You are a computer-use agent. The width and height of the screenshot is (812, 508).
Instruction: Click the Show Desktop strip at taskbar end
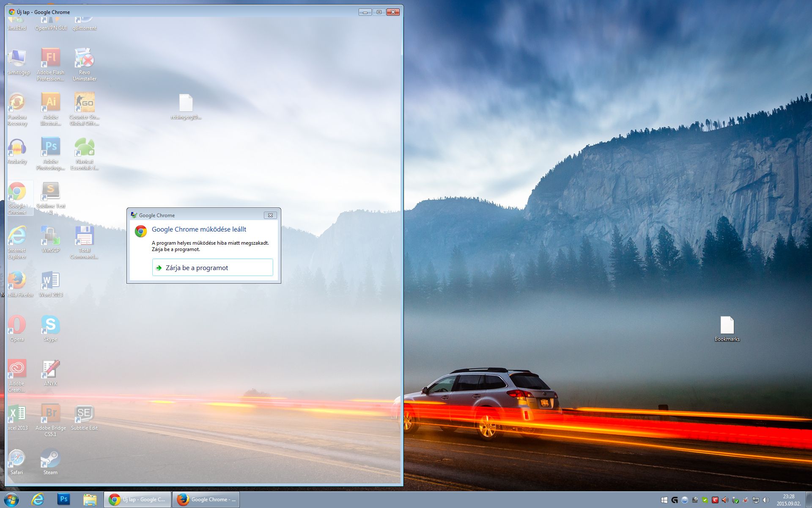809,500
